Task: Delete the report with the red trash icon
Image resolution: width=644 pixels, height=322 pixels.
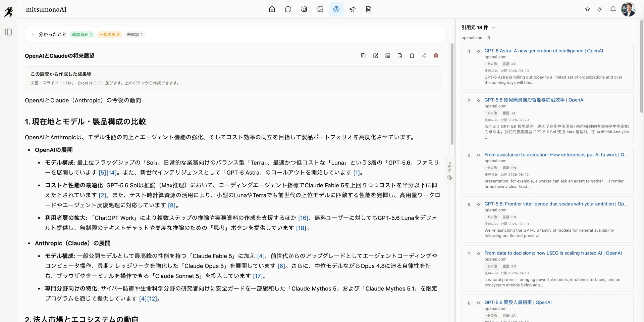Action: [436, 56]
